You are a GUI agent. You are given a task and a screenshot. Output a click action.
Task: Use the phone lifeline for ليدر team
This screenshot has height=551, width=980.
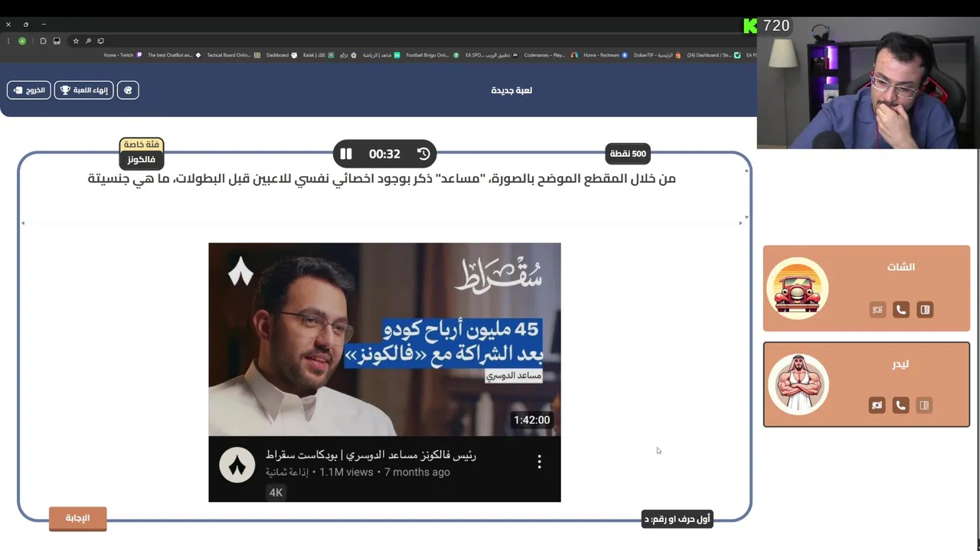pos(901,405)
